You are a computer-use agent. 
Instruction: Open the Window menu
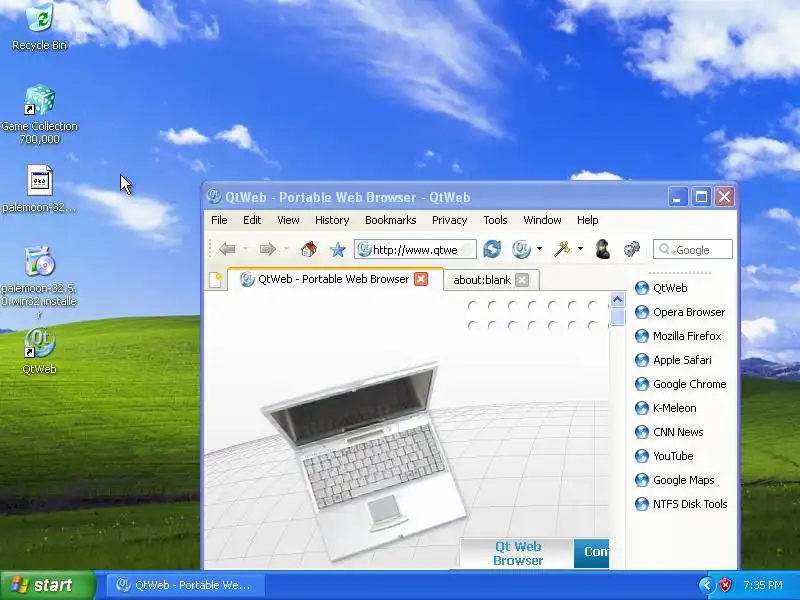pyautogui.click(x=542, y=220)
